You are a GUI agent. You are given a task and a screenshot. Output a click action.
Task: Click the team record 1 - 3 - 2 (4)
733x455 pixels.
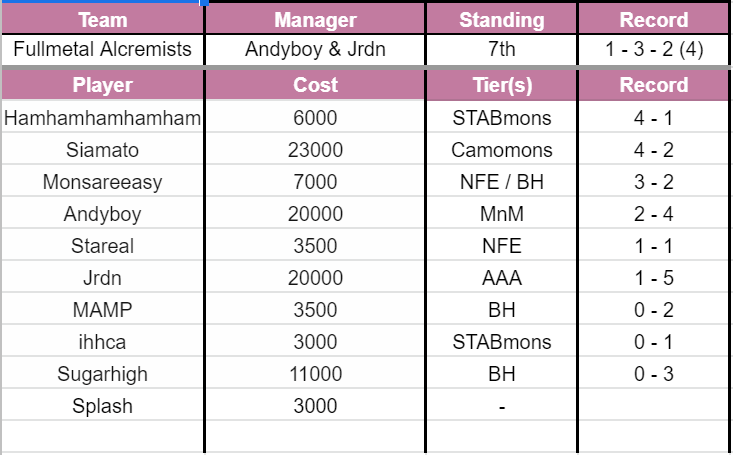(x=654, y=49)
